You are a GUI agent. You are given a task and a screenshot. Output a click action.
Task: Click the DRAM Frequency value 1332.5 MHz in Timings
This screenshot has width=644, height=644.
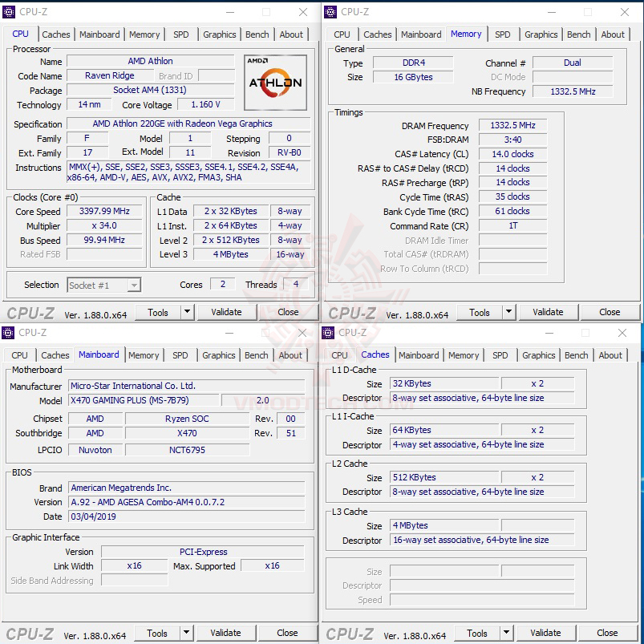512,125
